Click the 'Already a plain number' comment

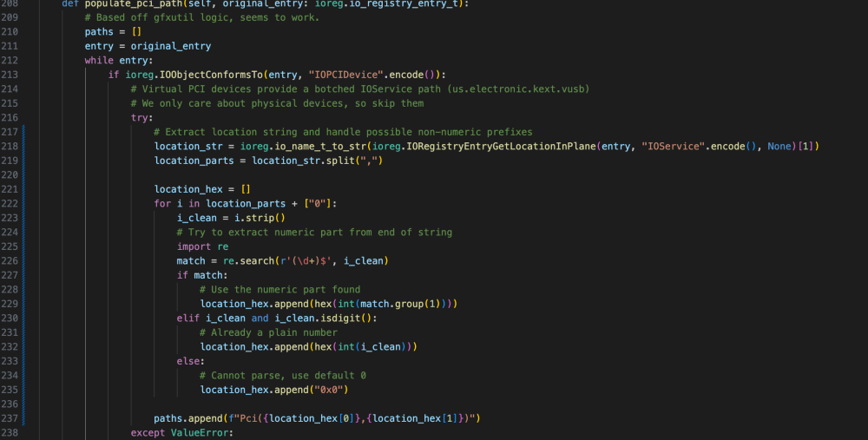[x=268, y=332]
